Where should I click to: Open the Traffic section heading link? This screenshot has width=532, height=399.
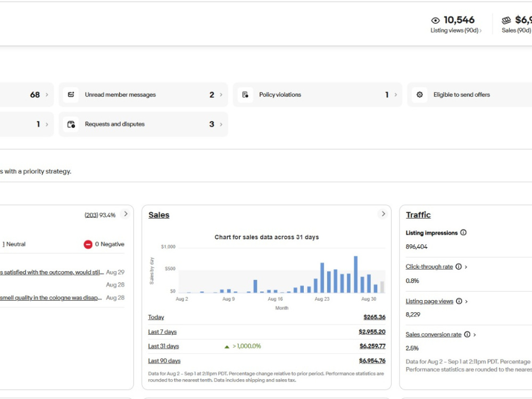pyautogui.click(x=418, y=215)
